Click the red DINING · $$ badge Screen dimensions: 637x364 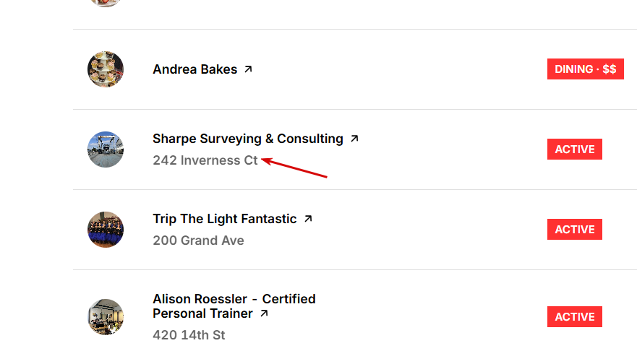[x=585, y=69]
